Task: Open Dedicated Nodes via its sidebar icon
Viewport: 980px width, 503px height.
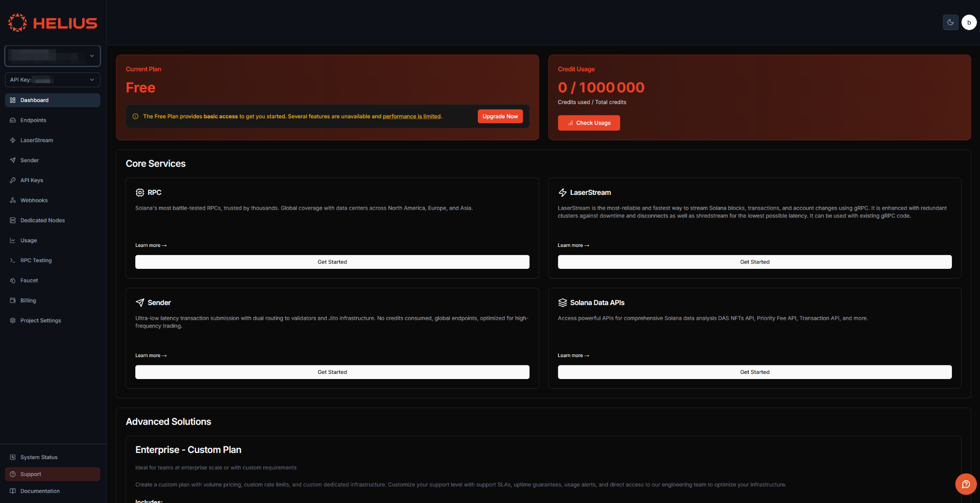Action: point(12,220)
